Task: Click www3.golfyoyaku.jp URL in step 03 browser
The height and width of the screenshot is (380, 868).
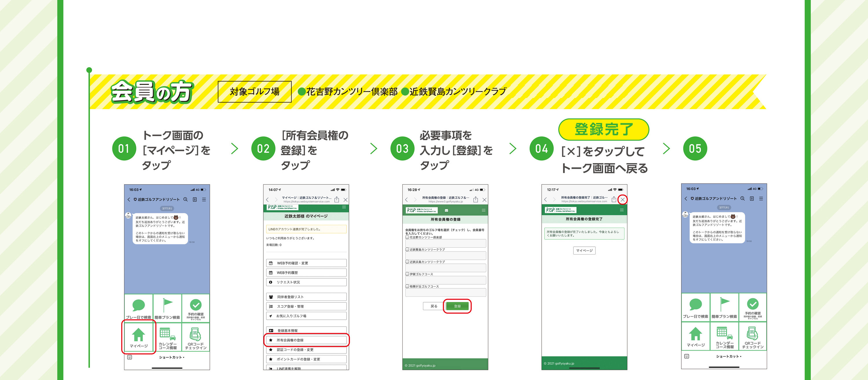Action: 446,202
